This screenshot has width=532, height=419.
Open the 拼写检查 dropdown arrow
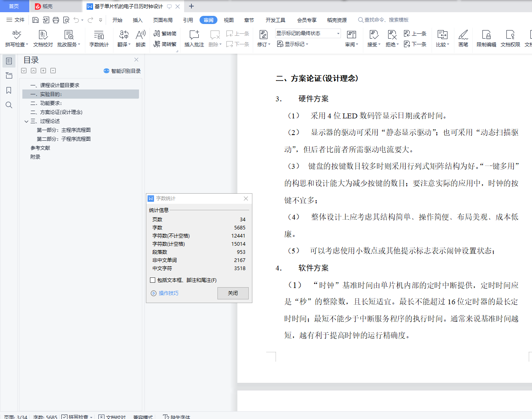(x=27, y=45)
